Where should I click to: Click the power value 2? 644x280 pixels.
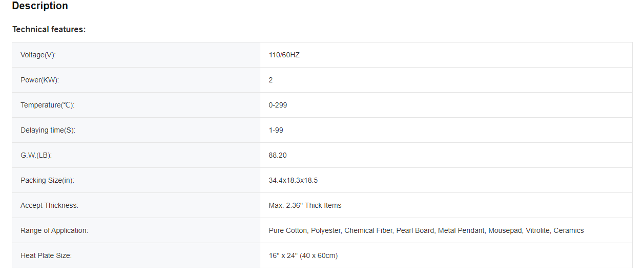pos(271,80)
